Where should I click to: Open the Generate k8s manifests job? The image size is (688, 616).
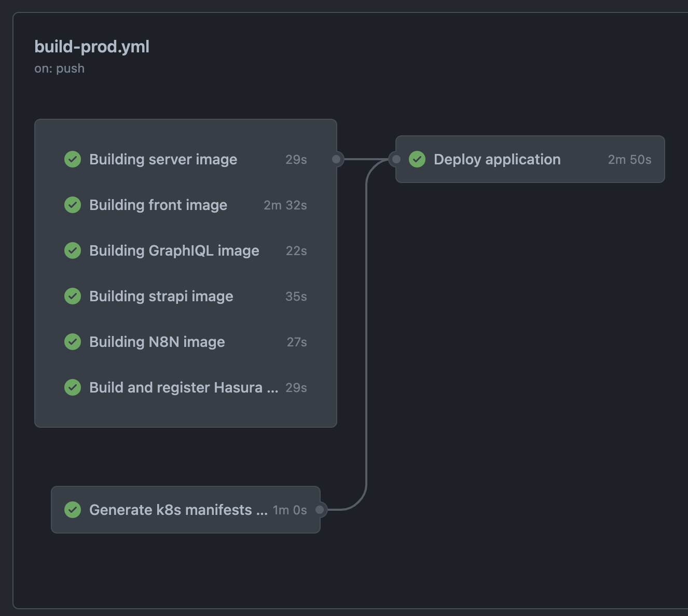click(186, 510)
